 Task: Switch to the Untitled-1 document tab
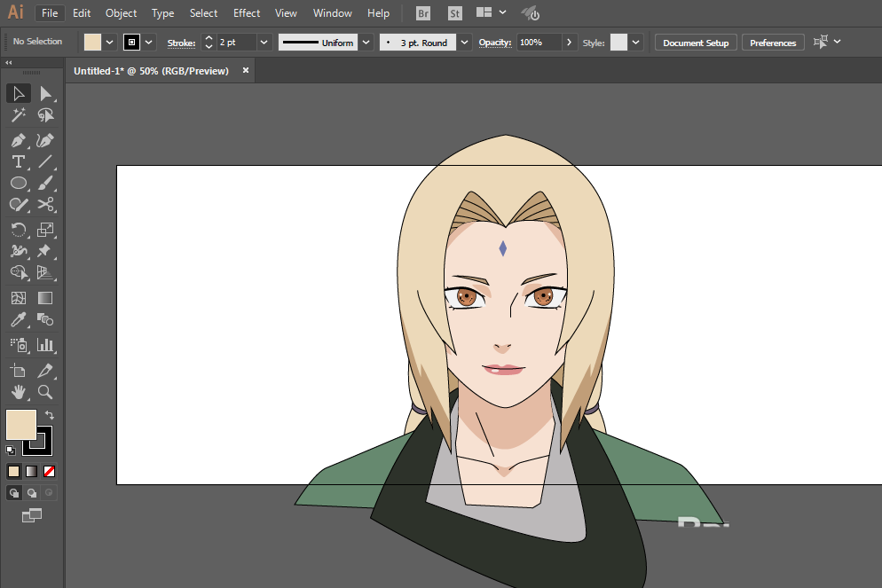click(152, 71)
